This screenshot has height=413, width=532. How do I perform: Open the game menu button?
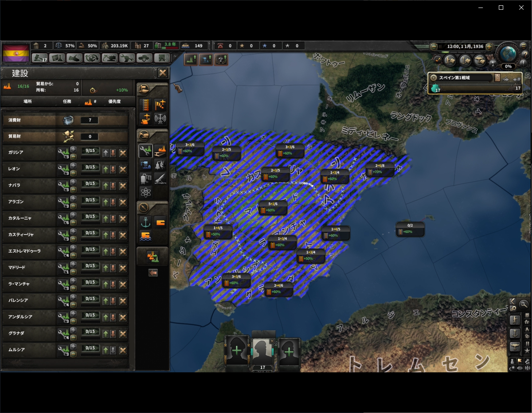click(524, 46)
